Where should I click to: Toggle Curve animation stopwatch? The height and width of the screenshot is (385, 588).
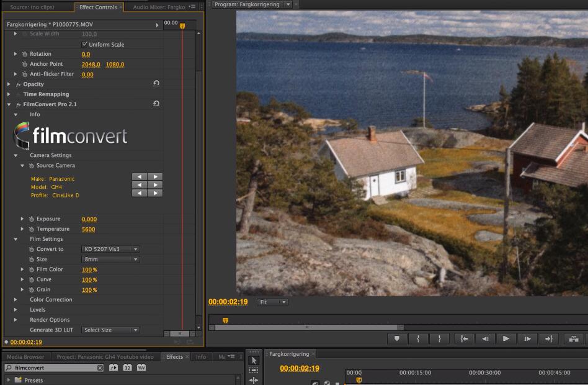click(x=32, y=280)
